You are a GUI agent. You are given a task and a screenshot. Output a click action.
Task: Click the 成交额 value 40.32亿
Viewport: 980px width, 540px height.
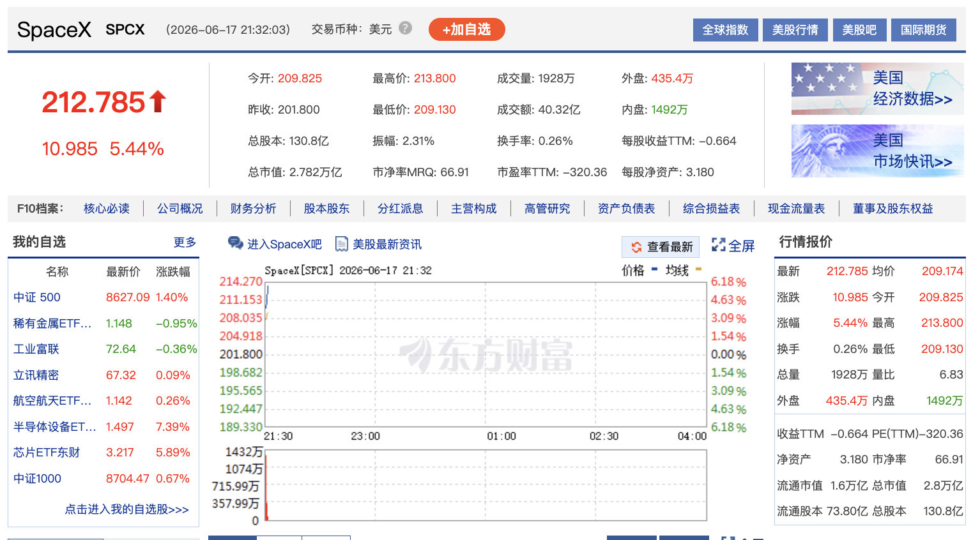[x=559, y=110]
